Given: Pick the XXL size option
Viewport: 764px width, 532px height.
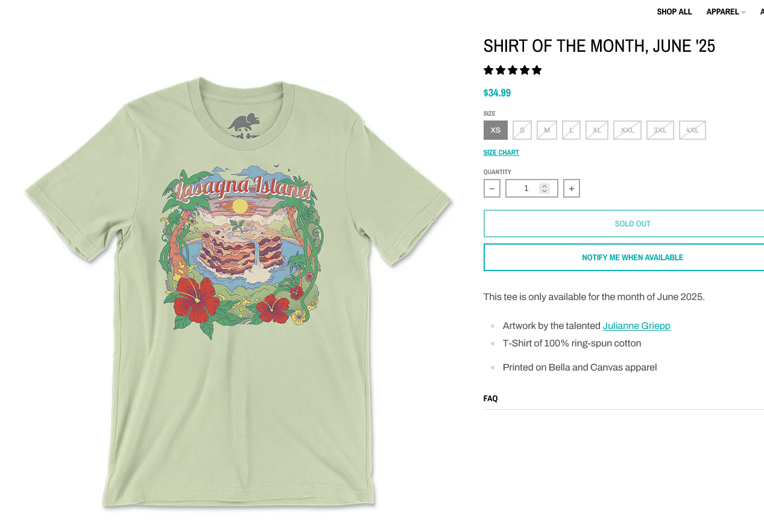Looking at the screenshot, I should coord(627,130).
